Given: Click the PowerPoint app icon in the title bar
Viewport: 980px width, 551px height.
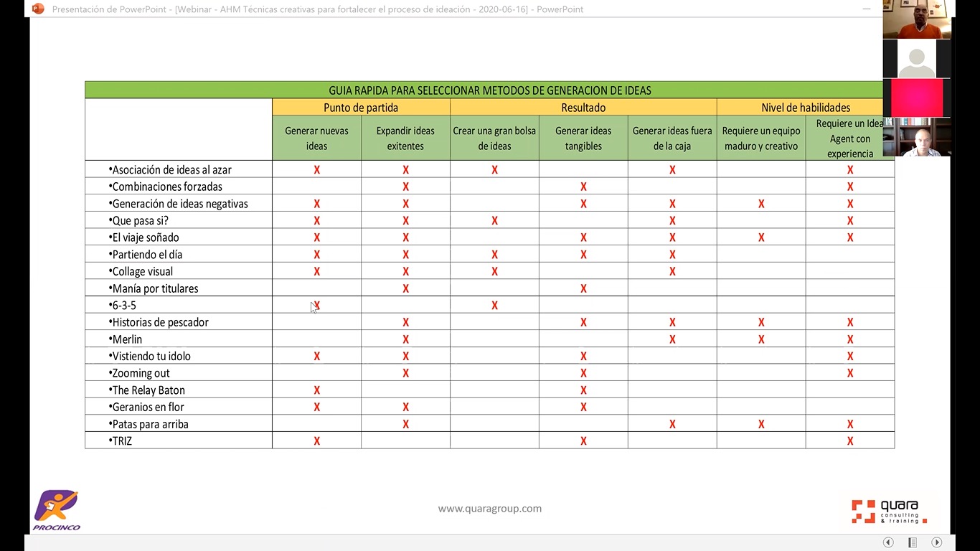Looking at the screenshot, I should (38, 9).
